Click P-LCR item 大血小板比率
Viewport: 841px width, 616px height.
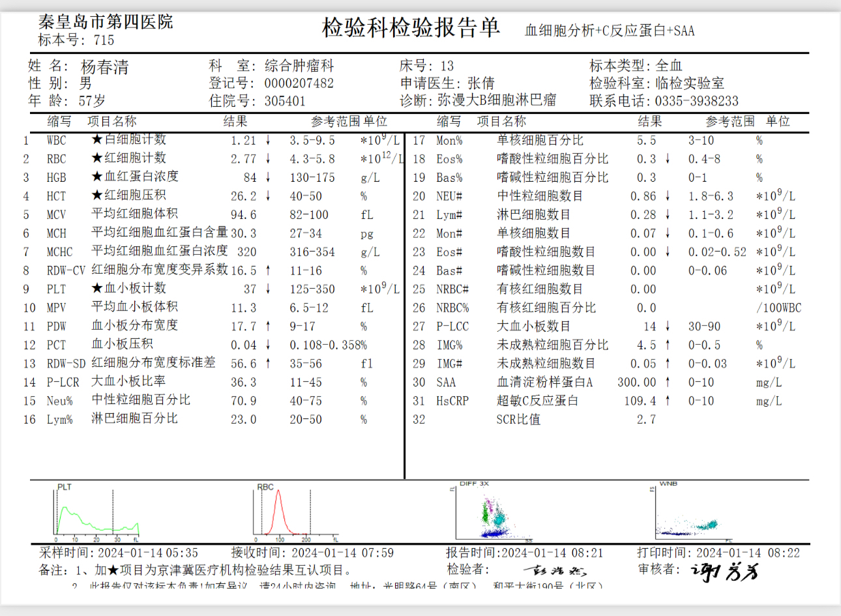(128, 381)
